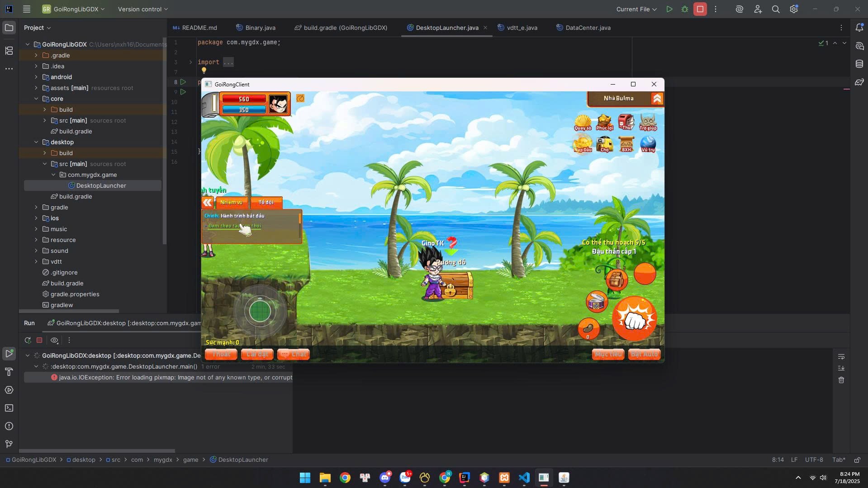Screen dimensions: 868x488
Task: Open the Quay số lucky spin icon
Action: click(x=583, y=123)
